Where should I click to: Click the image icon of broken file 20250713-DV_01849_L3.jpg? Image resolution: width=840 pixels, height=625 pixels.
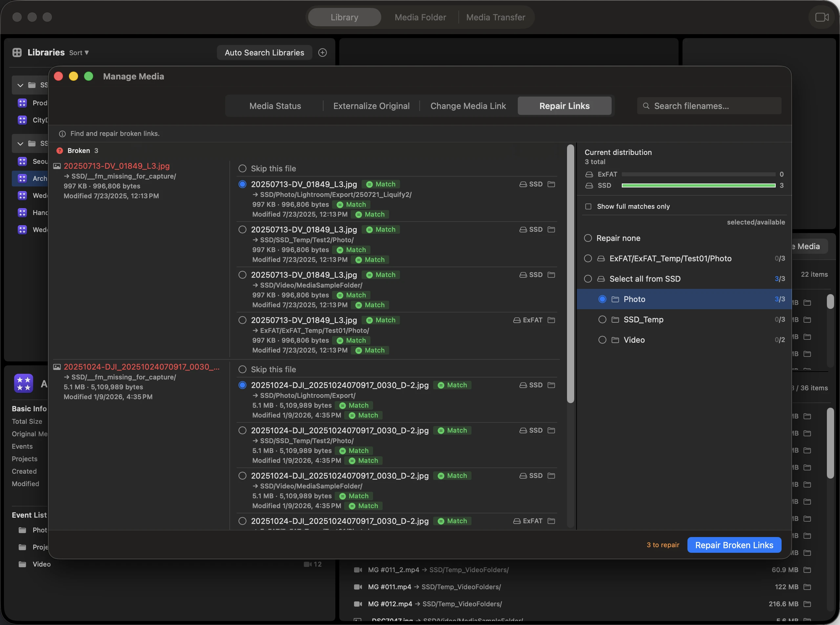(x=57, y=166)
